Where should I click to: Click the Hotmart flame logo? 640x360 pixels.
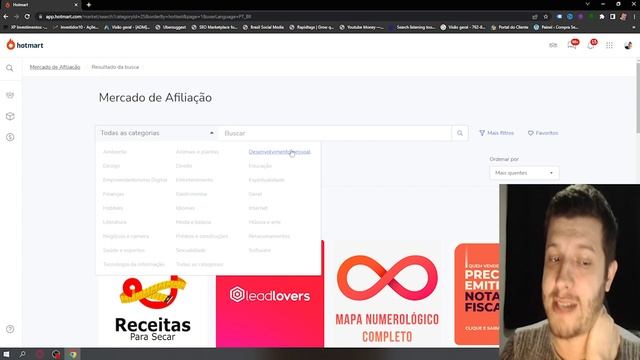click(11, 44)
